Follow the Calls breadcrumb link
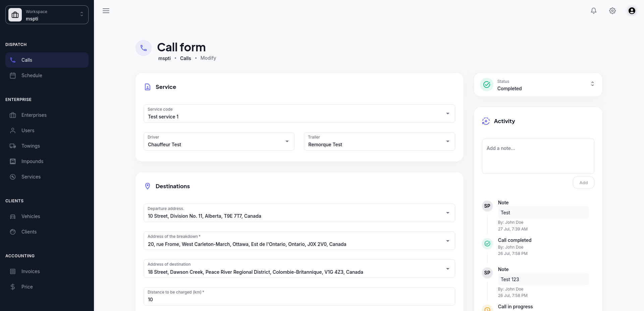 pyautogui.click(x=185, y=58)
